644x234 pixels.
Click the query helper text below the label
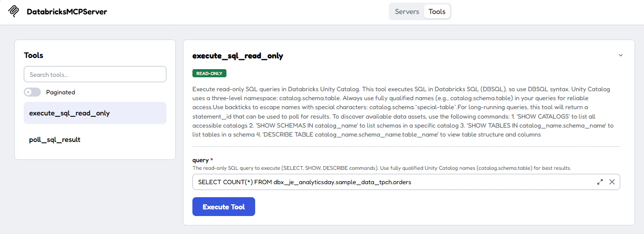[x=382, y=168]
